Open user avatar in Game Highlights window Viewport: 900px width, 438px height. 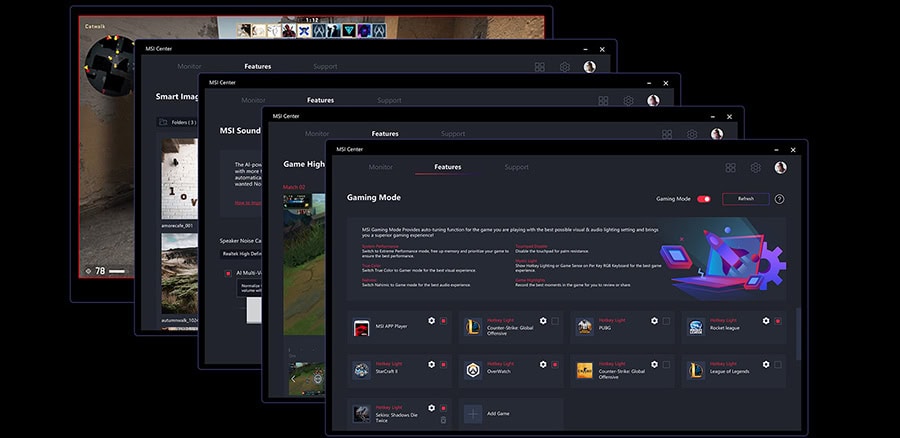[x=717, y=134]
